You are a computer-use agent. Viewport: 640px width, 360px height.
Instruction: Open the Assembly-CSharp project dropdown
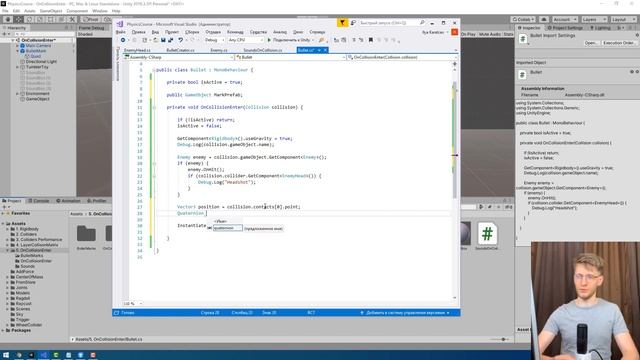pos(179,58)
